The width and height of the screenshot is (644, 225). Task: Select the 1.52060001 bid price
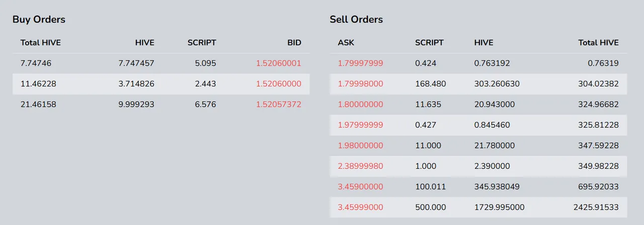tap(279, 63)
